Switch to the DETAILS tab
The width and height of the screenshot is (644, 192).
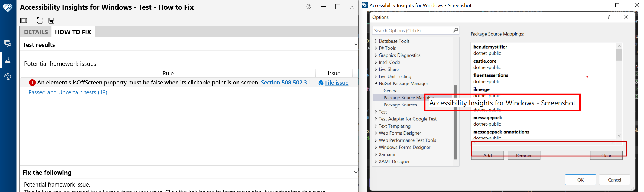36,32
